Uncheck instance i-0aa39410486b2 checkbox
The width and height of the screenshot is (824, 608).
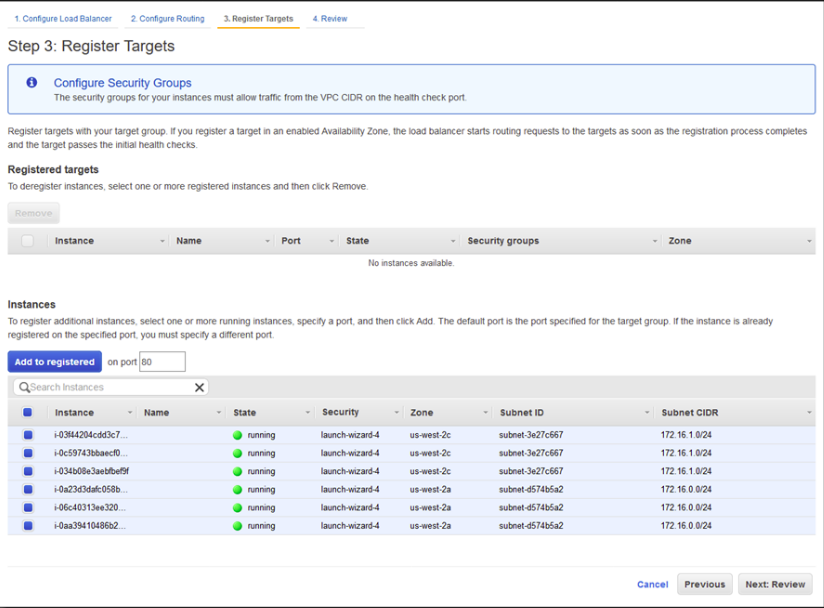(x=28, y=525)
